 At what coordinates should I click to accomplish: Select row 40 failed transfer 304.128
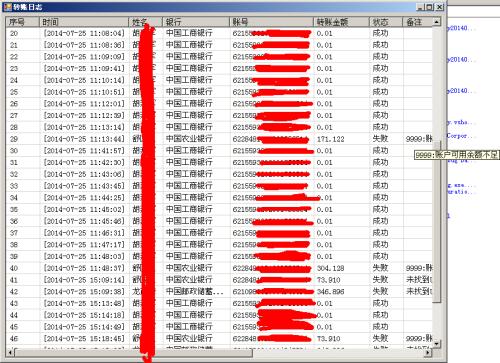coord(219,268)
